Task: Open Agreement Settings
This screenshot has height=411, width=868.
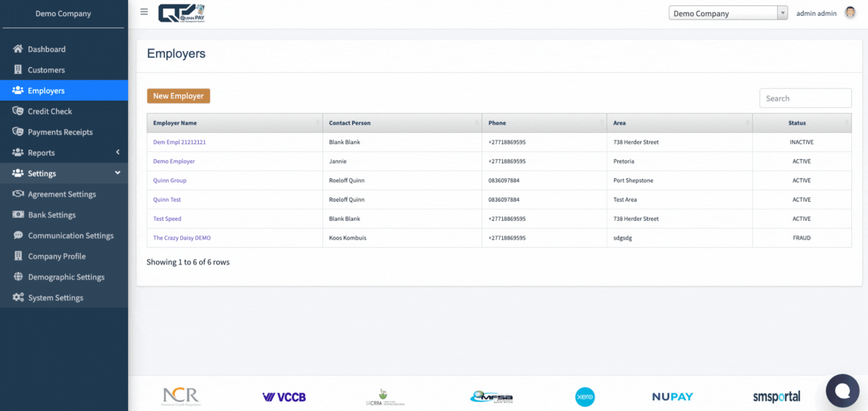Action: tap(62, 194)
